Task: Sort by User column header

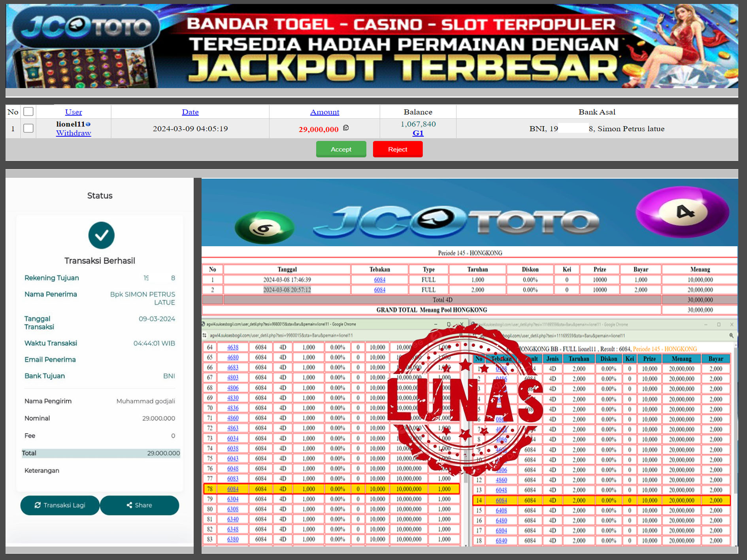Action: pos(74,112)
